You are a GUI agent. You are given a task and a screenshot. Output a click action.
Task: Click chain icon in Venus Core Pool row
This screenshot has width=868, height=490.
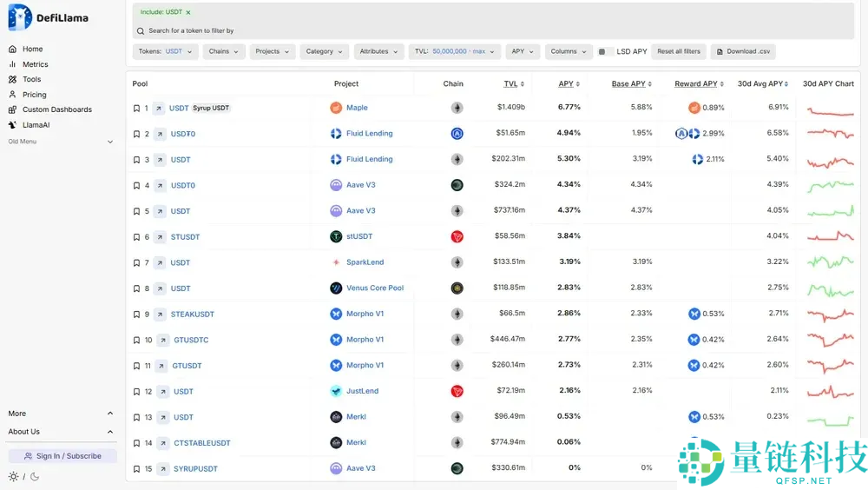(x=457, y=288)
